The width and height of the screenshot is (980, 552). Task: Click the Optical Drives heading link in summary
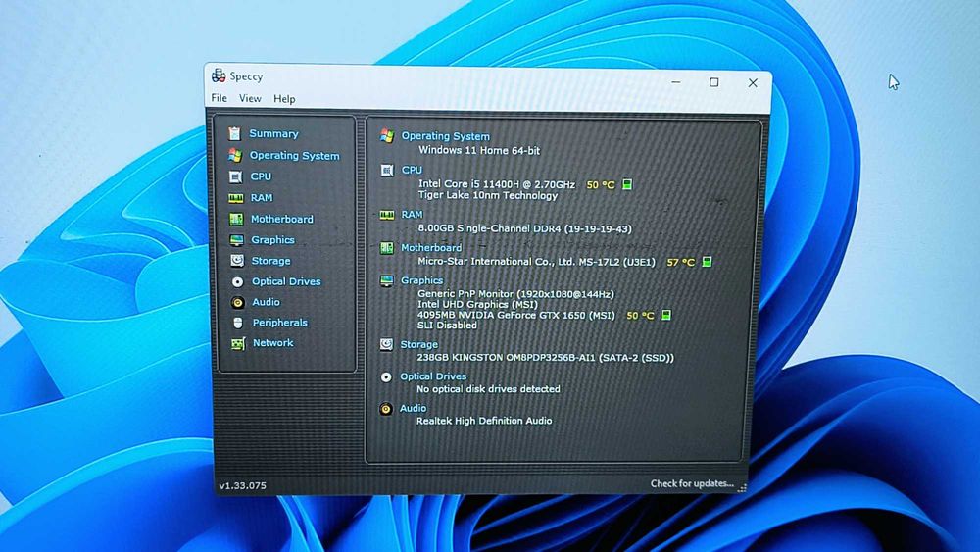tap(433, 376)
